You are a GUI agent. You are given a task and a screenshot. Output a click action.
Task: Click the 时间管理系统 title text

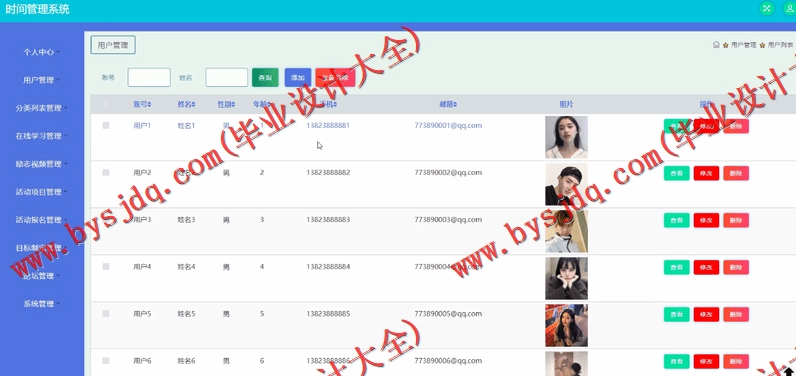tap(37, 9)
